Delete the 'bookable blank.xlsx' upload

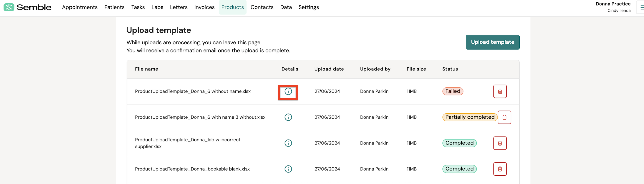[x=500, y=169]
